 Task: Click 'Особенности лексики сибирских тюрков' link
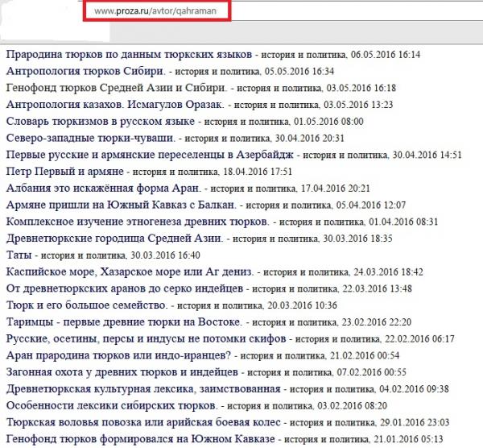click(x=112, y=405)
